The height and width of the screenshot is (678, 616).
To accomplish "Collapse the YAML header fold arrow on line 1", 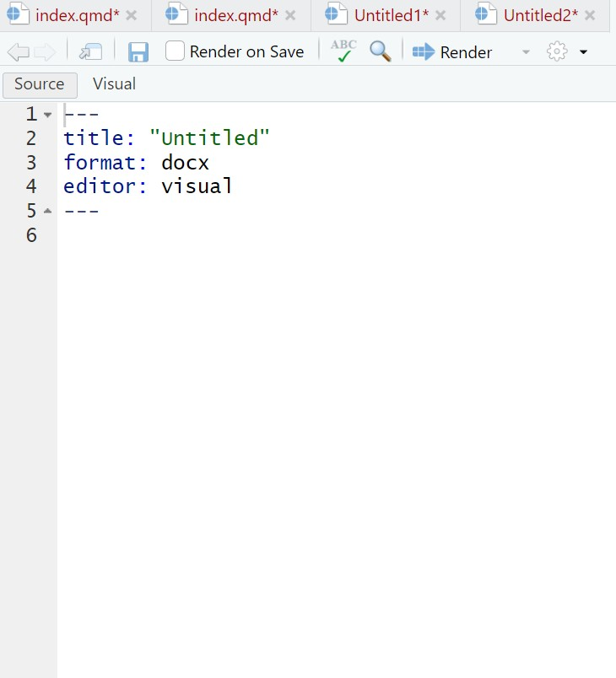I will click(48, 115).
